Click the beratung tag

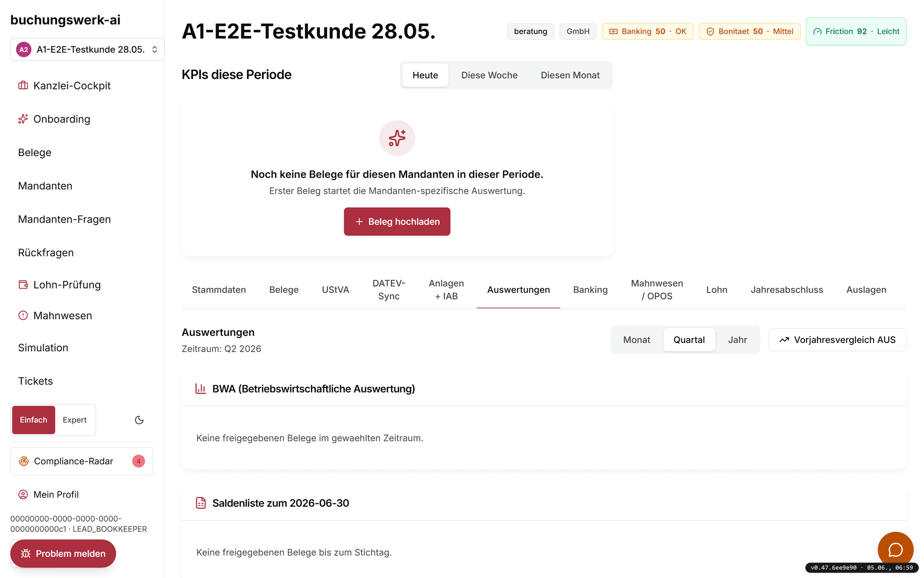point(530,31)
